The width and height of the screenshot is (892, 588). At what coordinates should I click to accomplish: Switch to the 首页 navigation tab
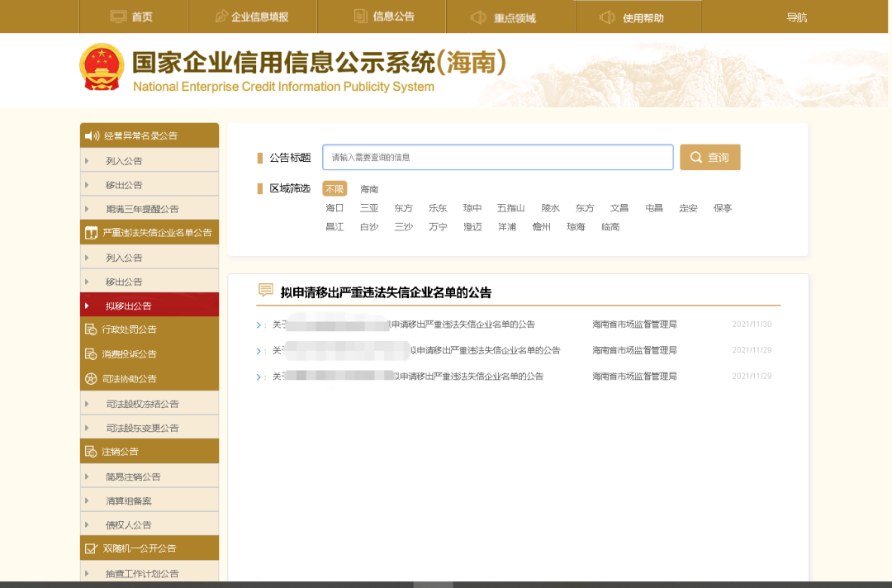pos(134,15)
